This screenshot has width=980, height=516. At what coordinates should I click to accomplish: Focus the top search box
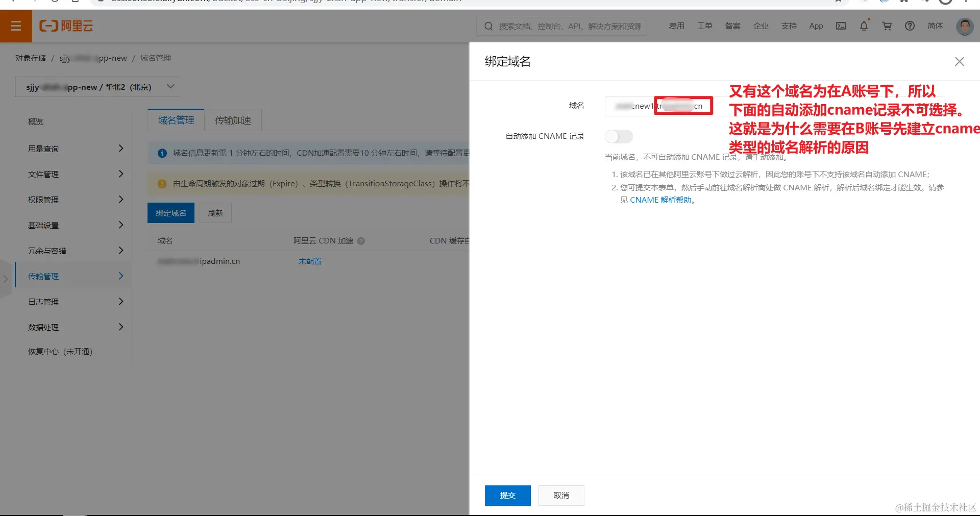561,26
